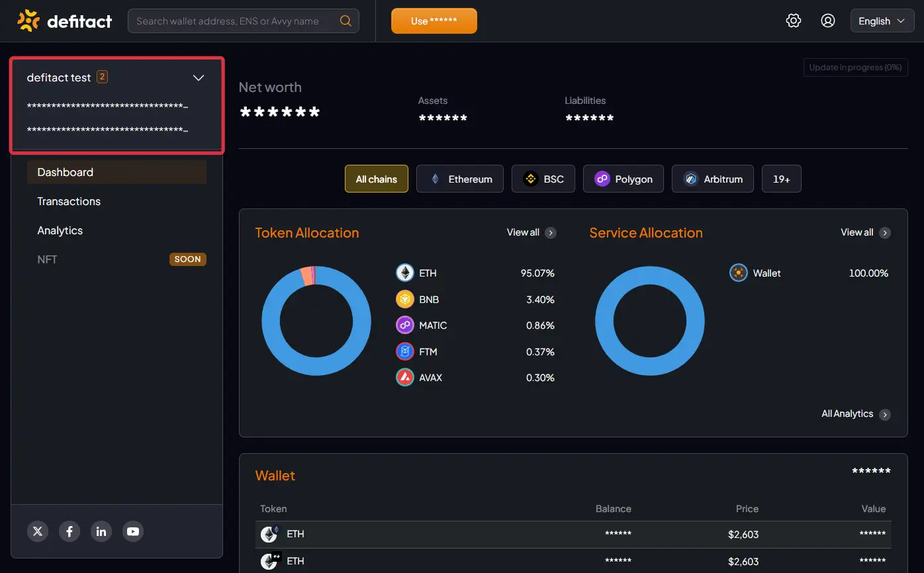Image resolution: width=924 pixels, height=573 pixels.
Task: Open the X (Twitter) social icon
Action: pos(38,531)
